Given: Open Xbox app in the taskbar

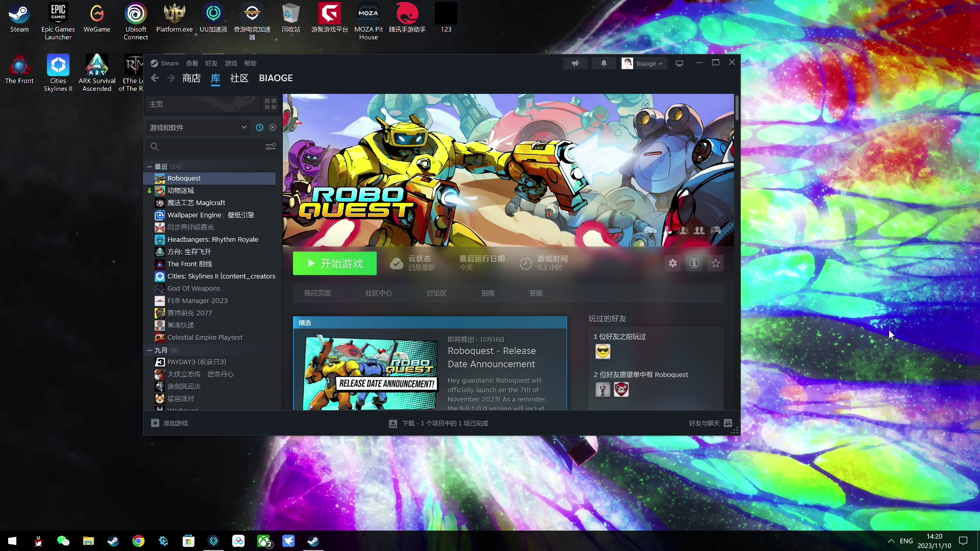Looking at the screenshot, I should (264, 541).
